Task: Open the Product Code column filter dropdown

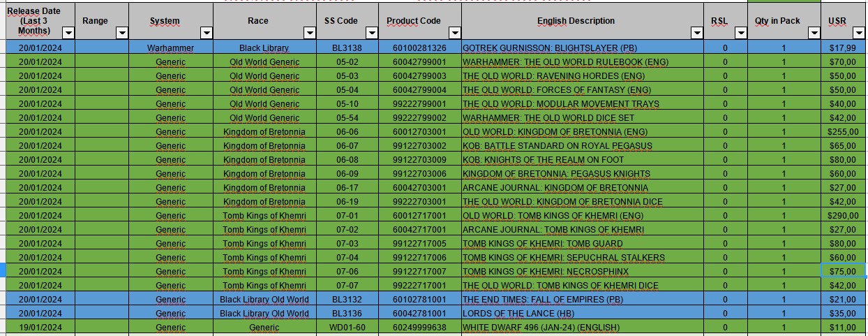Action: point(455,33)
